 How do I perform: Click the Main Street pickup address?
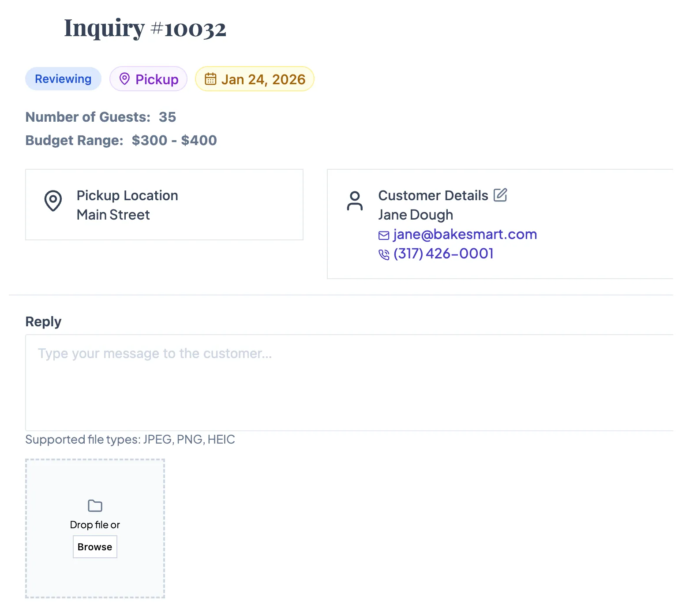coord(113,215)
